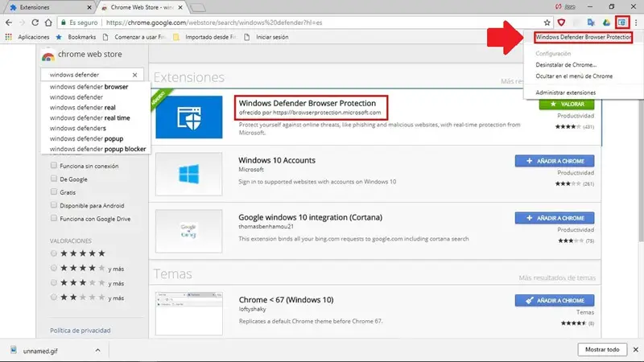Select 'Ocultar en el menú de Chrome'
644x362 pixels.
(574, 76)
